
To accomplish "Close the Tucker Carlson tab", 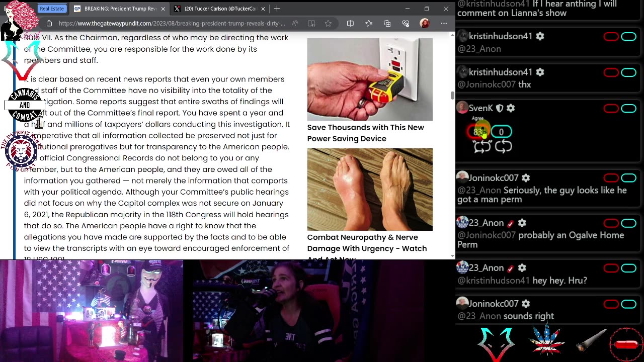I will pyautogui.click(x=263, y=9).
